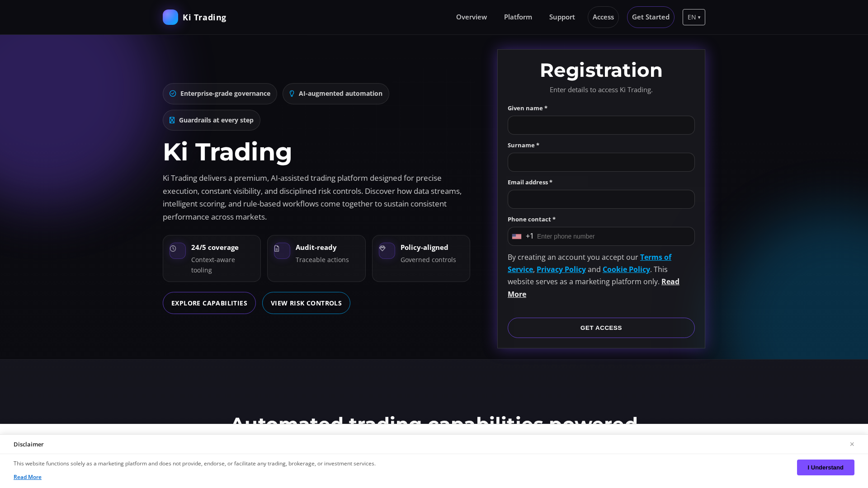Click the Get Started nav button
This screenshot has height=488, width=868.
tap(651, 17)
